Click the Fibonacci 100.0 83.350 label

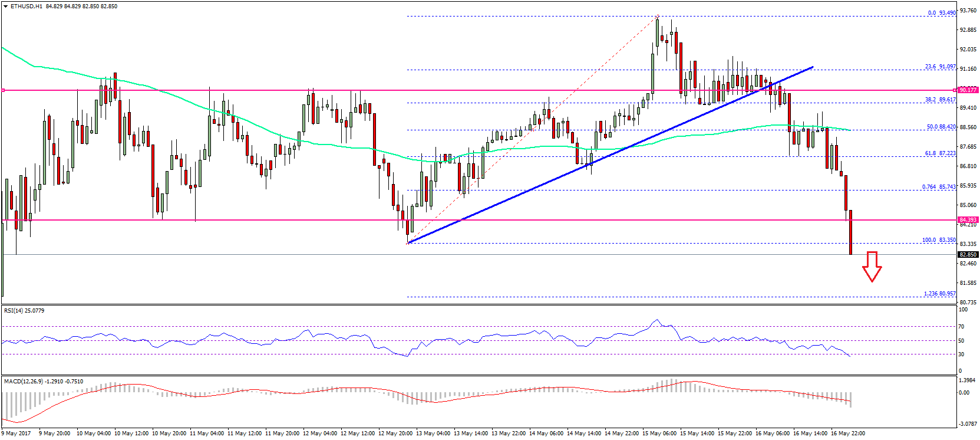[939, 241]
